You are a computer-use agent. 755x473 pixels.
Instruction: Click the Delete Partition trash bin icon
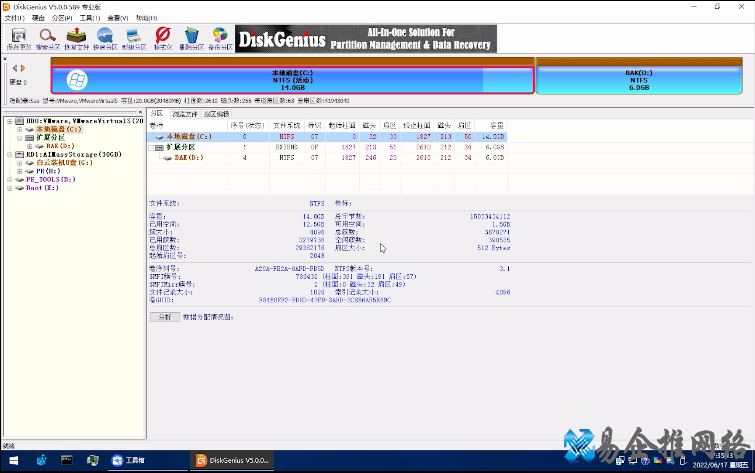pos(192,39)
